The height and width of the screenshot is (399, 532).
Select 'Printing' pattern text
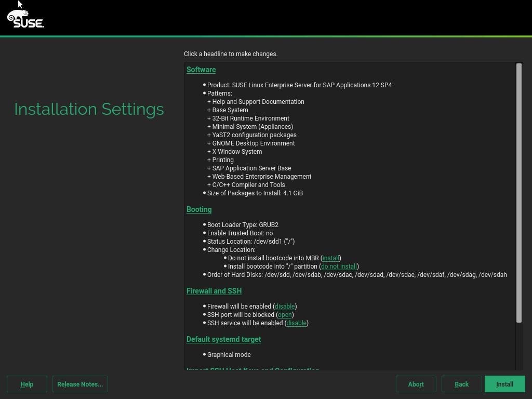[x=222, y=160]
